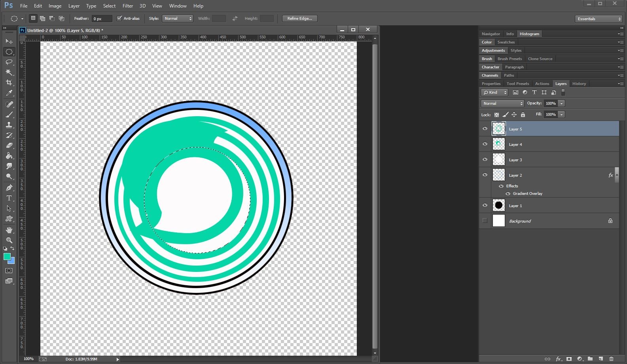
Task: Switch to the History tab
Action: click(579, 84)
